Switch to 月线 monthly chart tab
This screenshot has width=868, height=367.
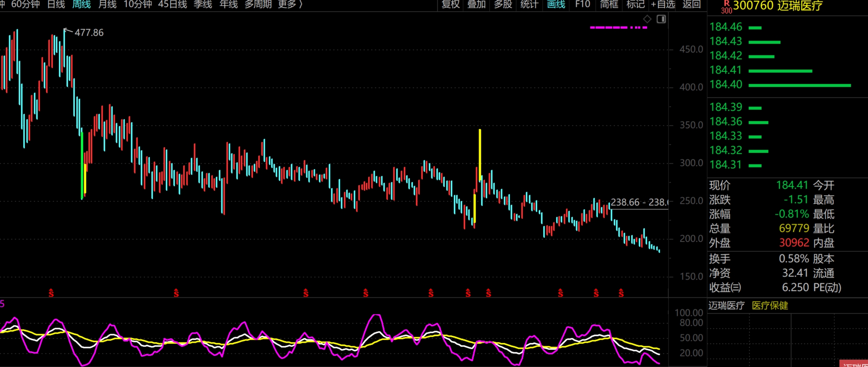pos(107,4)
